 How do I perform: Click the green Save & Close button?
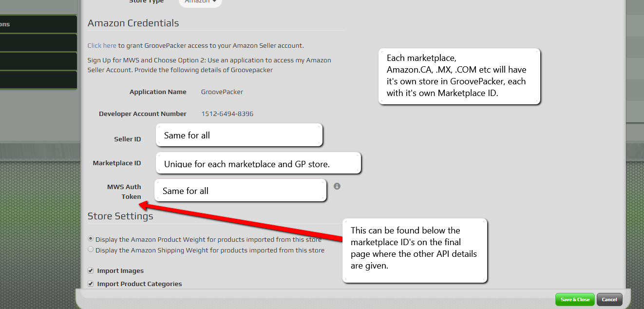(575, 299)
